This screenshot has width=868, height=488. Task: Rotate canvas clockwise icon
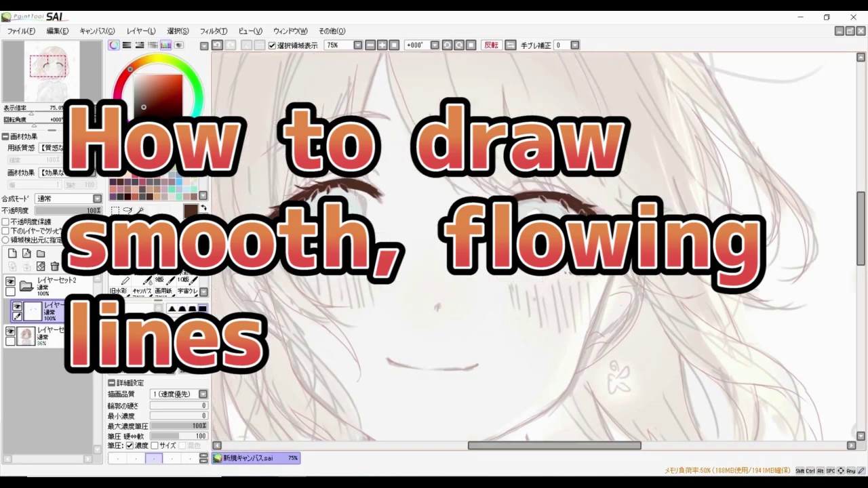coord(459,45)
